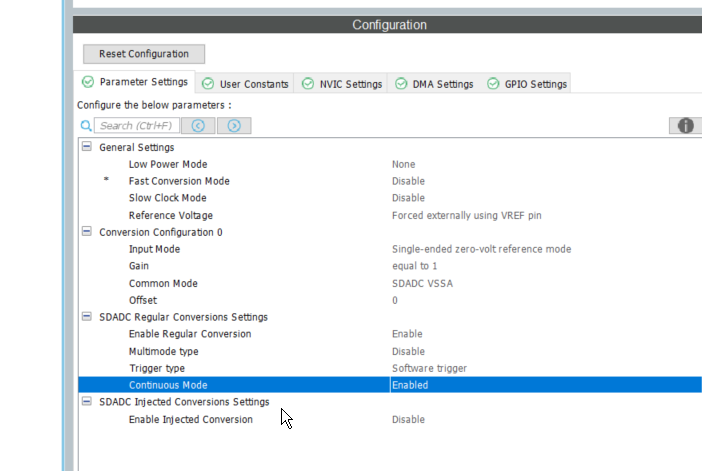Collapse SDADC Injected Conversions Settings section
Viewport: 702px width, 471px height.
[87, 402]
